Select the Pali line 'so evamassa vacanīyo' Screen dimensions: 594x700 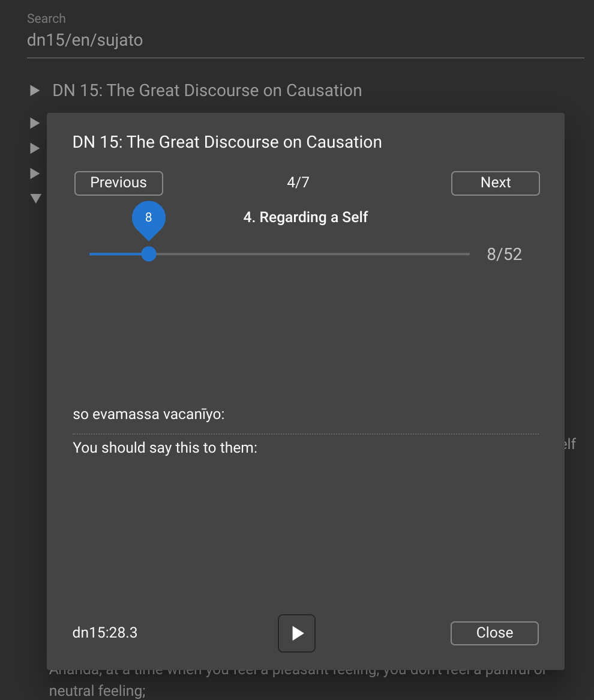tap(149, 414)
